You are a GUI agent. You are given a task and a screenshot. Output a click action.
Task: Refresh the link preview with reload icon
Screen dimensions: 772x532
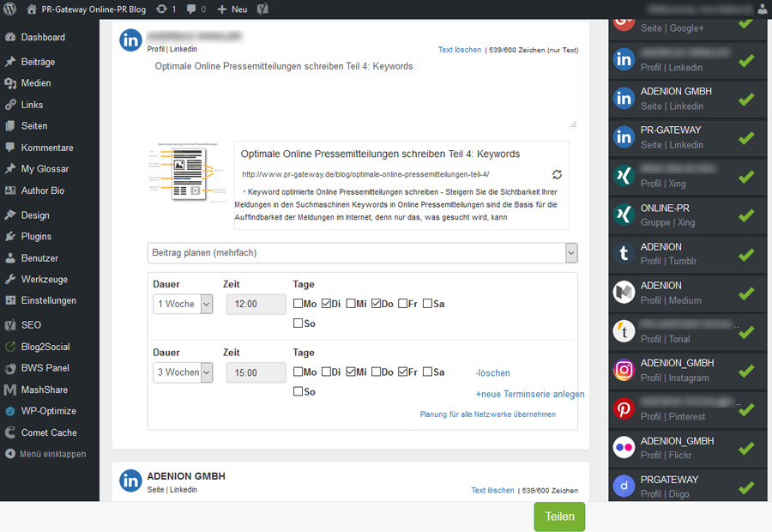557,174
